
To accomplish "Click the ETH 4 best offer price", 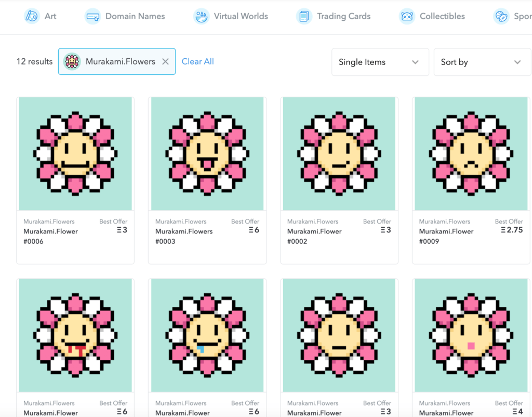I will point(518,412).
